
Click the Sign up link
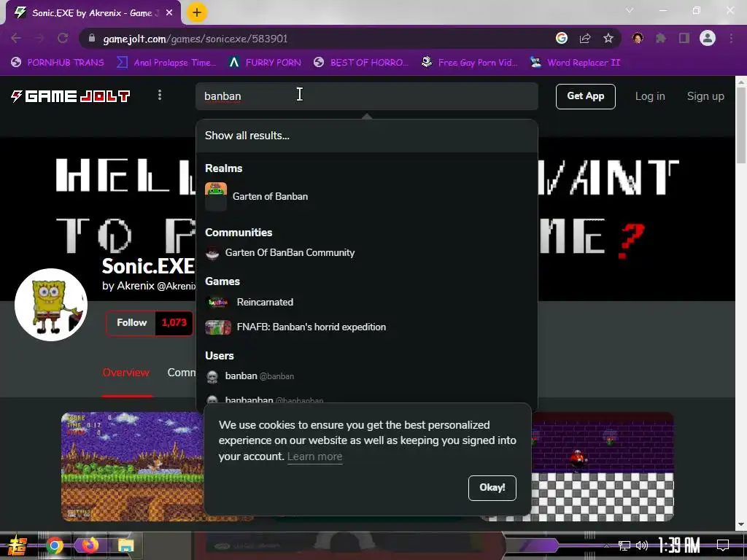[x=705, y=96]
